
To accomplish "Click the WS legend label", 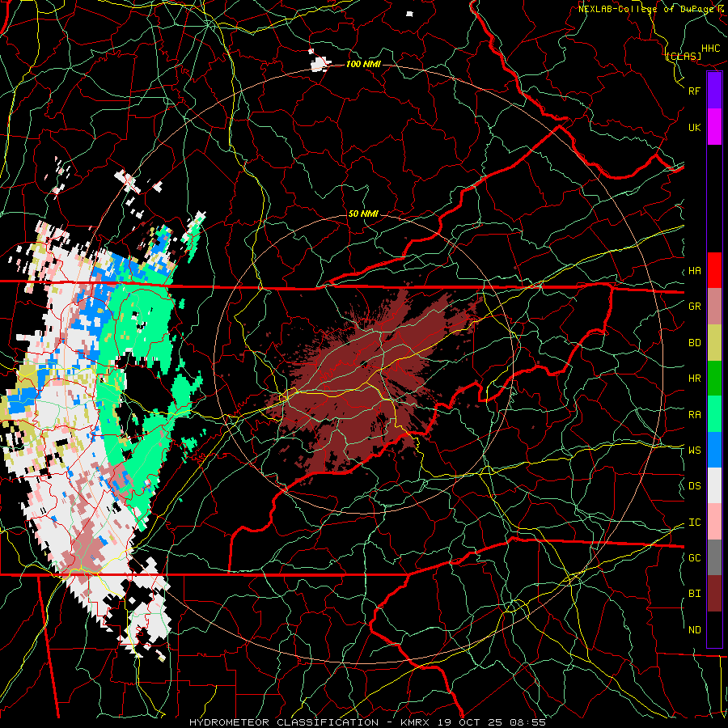I will (694, 450).
